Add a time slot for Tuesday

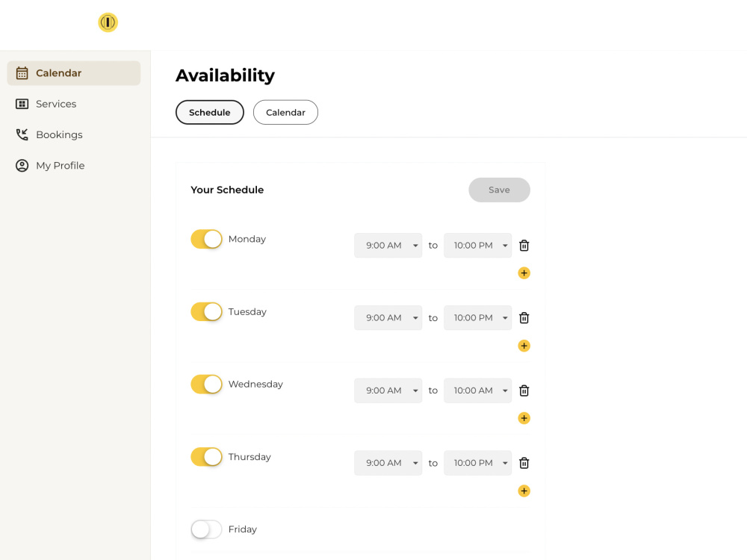pos(524,346)
